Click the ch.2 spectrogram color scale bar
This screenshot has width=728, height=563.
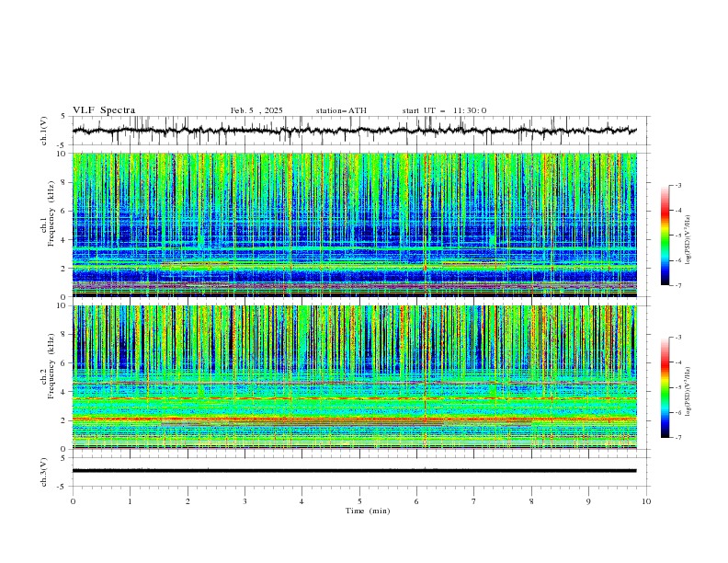click(x=665, y=387)
